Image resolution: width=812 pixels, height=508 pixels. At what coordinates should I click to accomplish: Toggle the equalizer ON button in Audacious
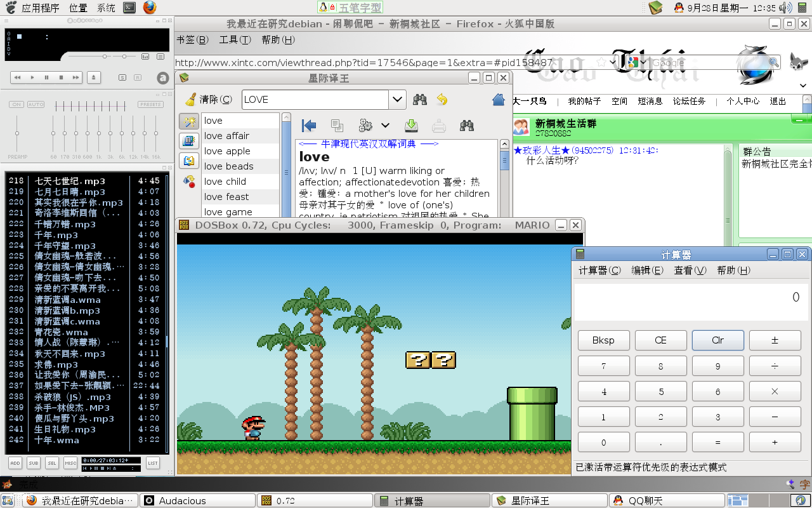[x=16, y=104]
